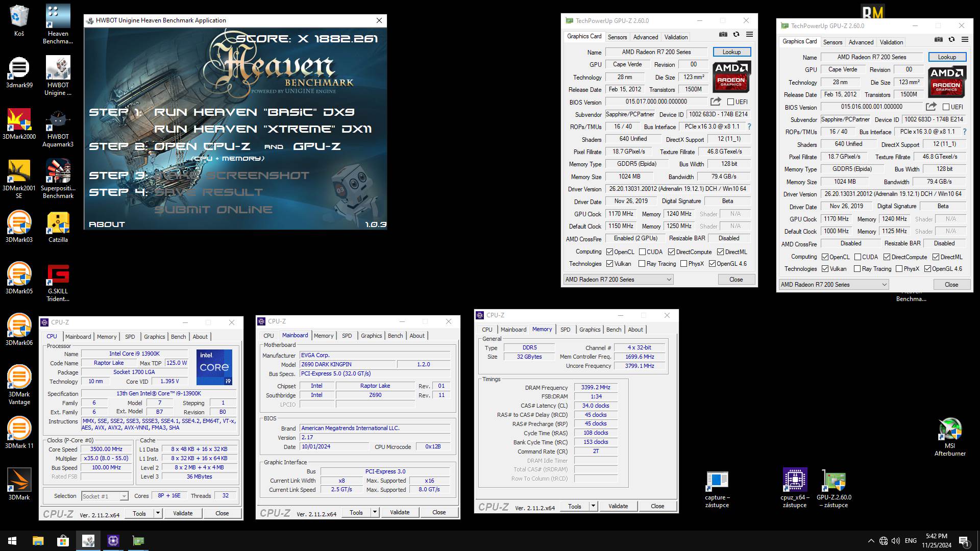This screenshot has width=980, height=551.
Task: Open hamburger menu in left GPU-Z window
Action: coord(749,34)
